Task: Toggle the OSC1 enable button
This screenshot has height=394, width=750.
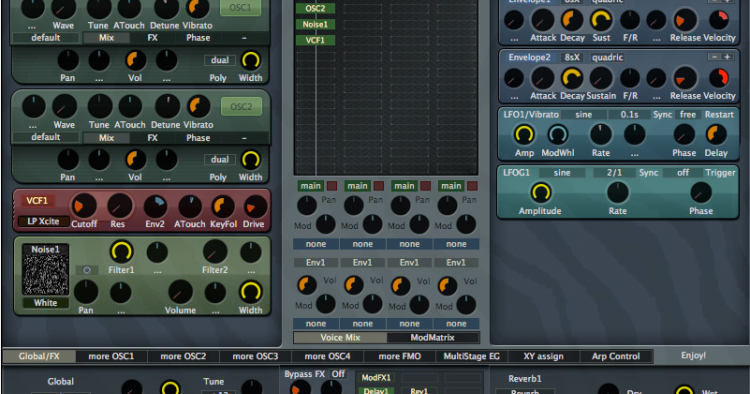Action: [240, 7]
